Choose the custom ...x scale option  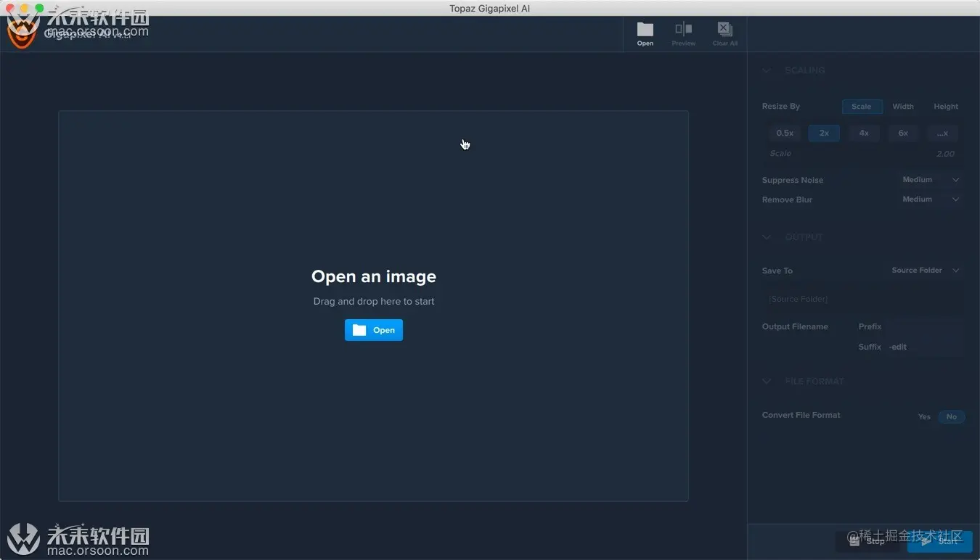(x=942, y=133)
